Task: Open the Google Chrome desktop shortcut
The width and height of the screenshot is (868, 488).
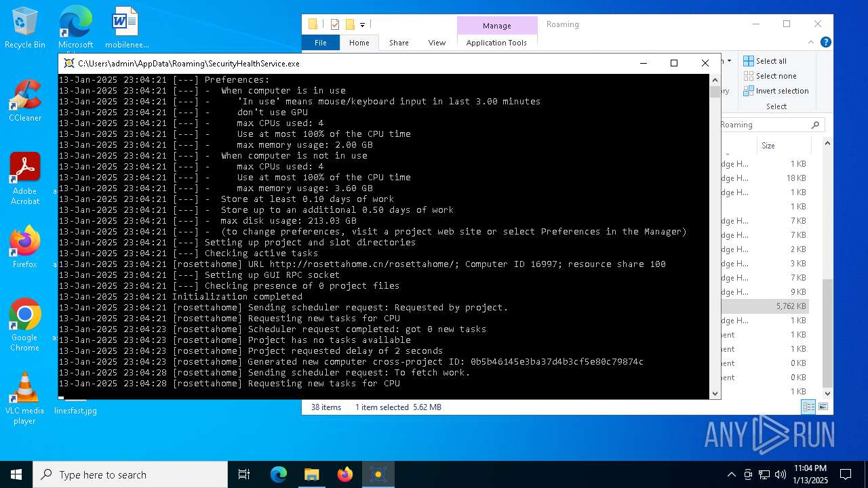Action: click(x=25, y=325)
